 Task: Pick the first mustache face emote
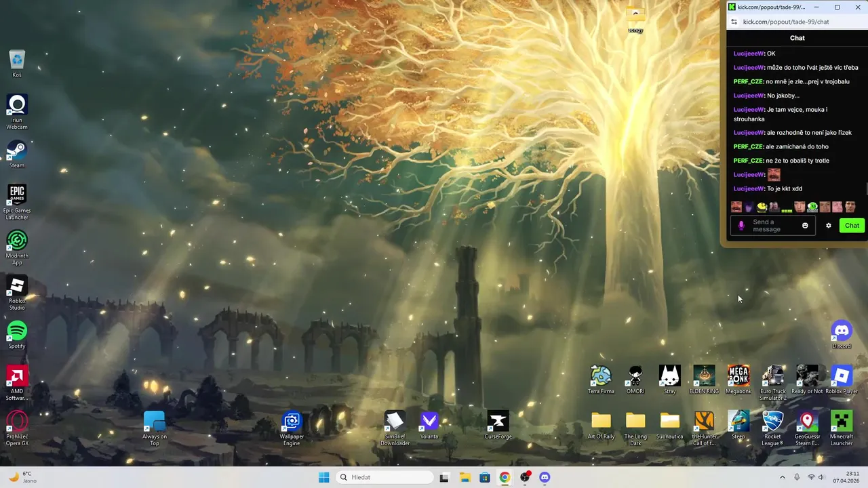[x=736, y=207]
